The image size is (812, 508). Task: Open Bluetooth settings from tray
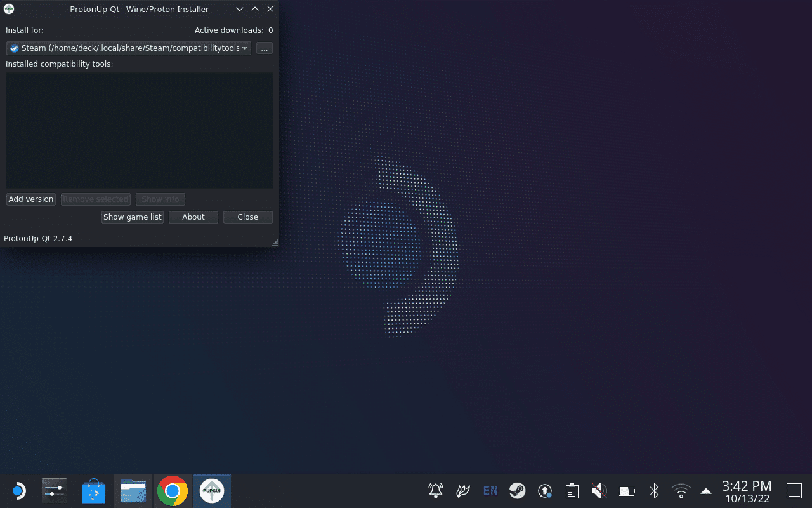[654, 491]
